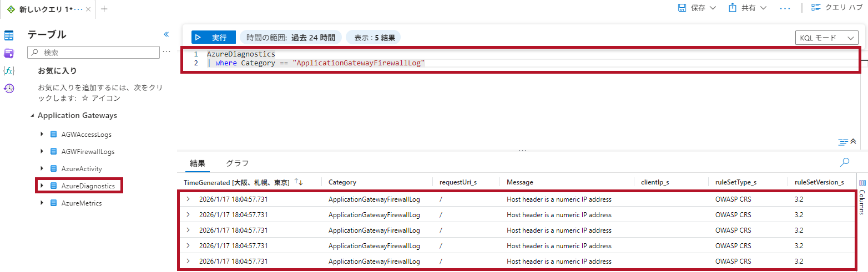Collapse the Application Gateways group
The image size is (868, 272).
pyautogui.click(x=32, y=115)
